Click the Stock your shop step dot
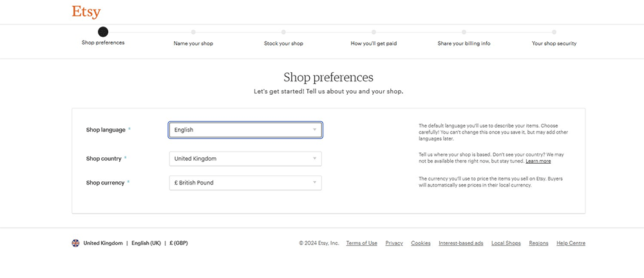 [283, 32]
